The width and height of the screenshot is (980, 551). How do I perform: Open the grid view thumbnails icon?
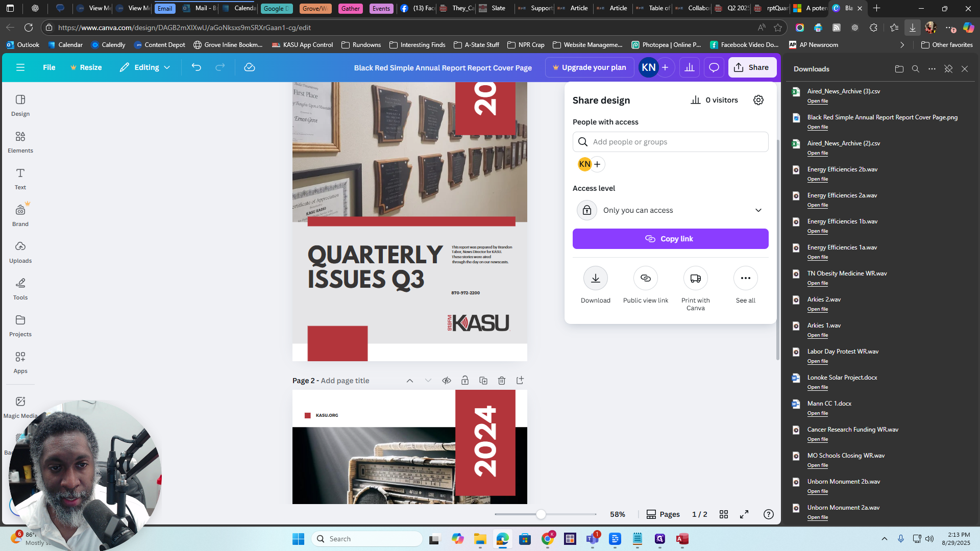coord(723,514)
